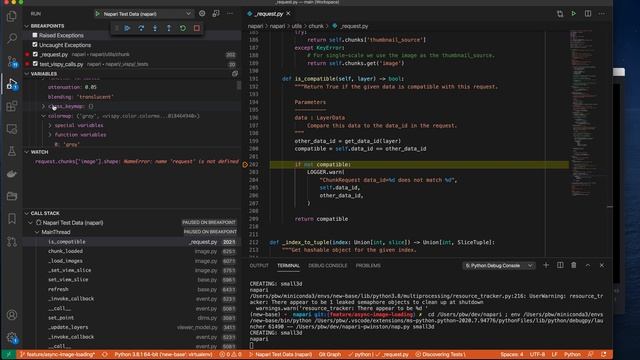
Task: Click Spaces: 4 indentation setting
Action: [511, 354]
